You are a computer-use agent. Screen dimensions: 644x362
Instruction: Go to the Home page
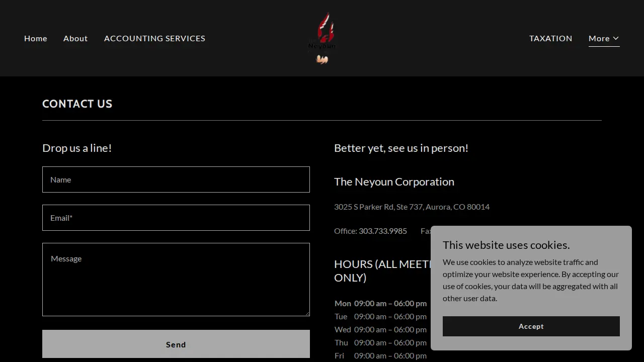click(x=36, y=38)
